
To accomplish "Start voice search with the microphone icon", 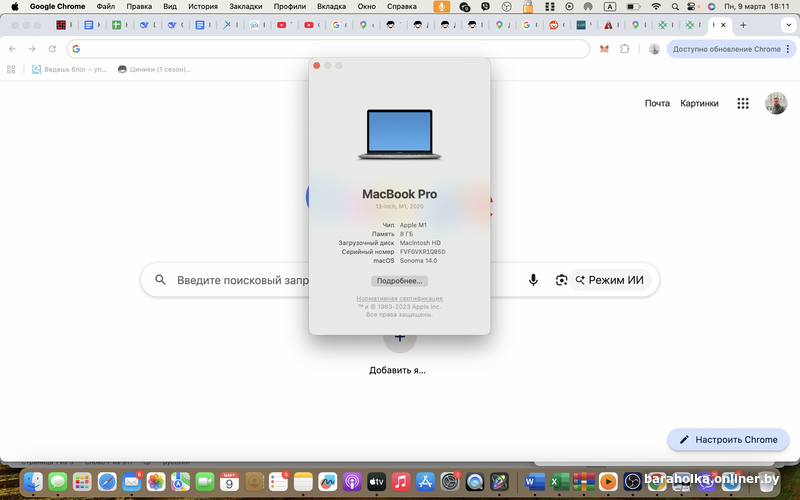I will 533,280.
